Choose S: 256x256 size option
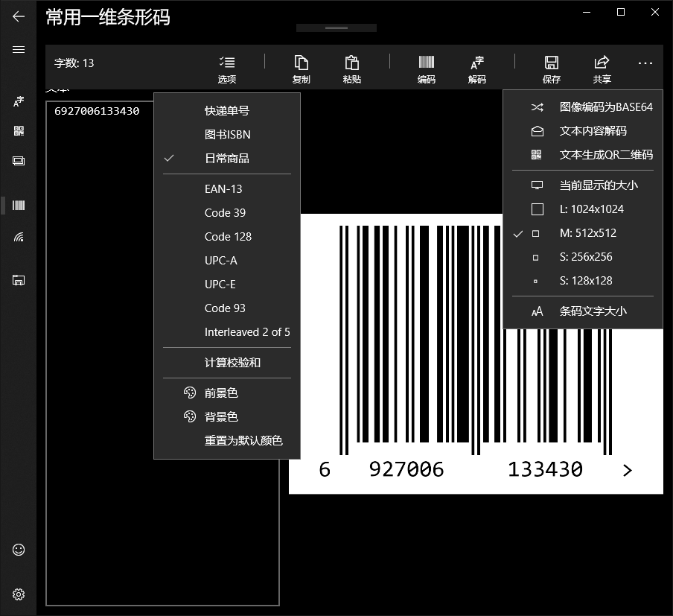Image resolution: width=673 pixels, height=616 pixels. tap(583, 257)
